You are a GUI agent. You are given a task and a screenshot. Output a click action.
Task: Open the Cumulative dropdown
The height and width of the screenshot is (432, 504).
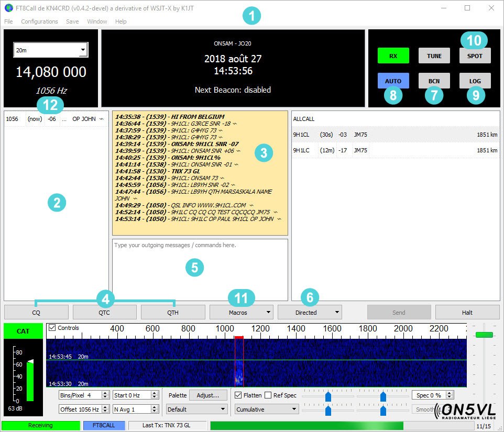click(267, 409)
